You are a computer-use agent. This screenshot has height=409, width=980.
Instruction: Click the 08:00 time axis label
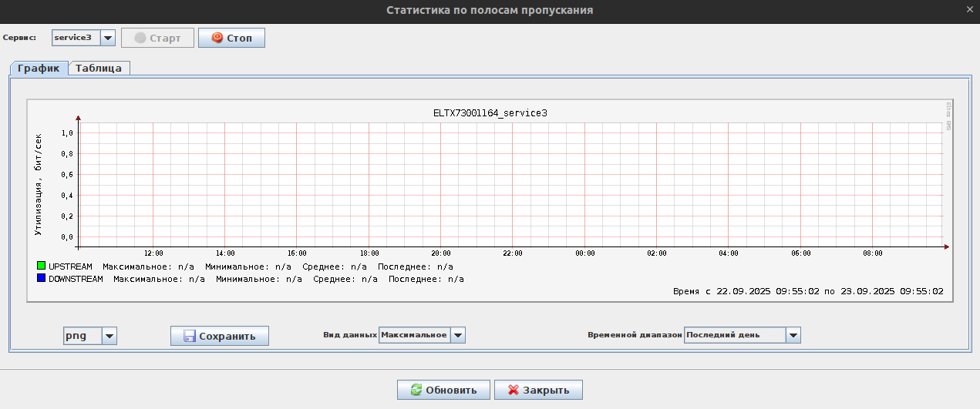point(873,253)
